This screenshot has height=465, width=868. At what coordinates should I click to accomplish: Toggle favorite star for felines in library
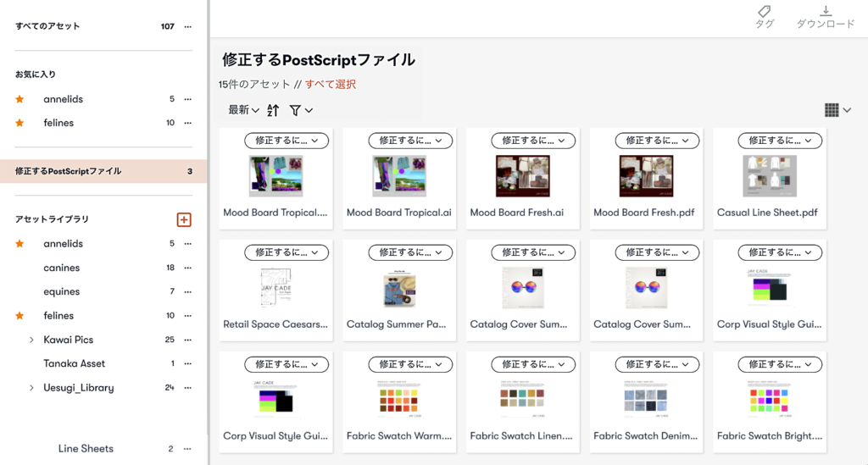click(20, 316)
